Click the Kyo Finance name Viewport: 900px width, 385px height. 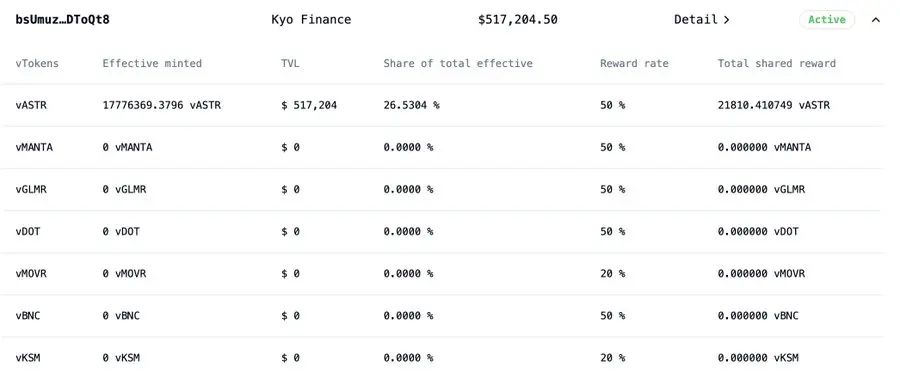click(x=311, y=20)
